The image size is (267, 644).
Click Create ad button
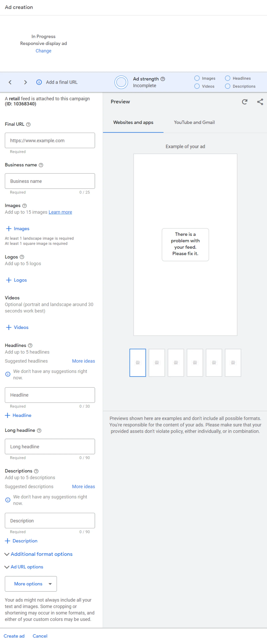[x=14, y=636]
